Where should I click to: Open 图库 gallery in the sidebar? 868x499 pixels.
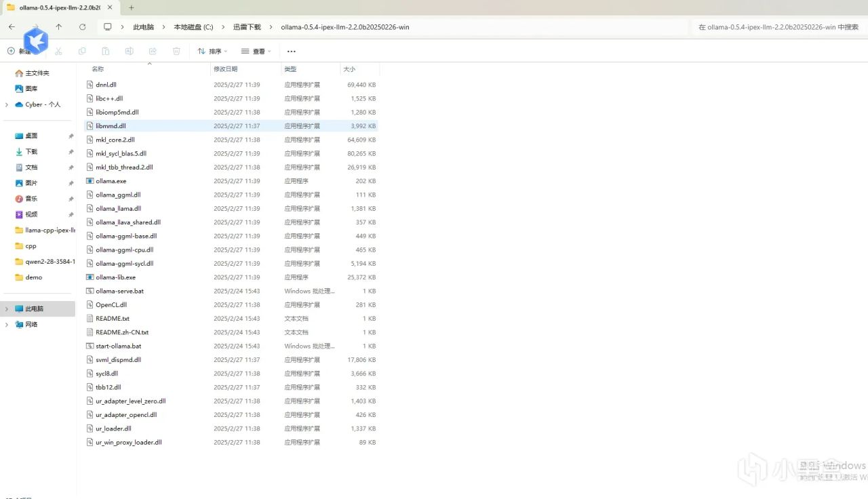click(x=26, y=89)
